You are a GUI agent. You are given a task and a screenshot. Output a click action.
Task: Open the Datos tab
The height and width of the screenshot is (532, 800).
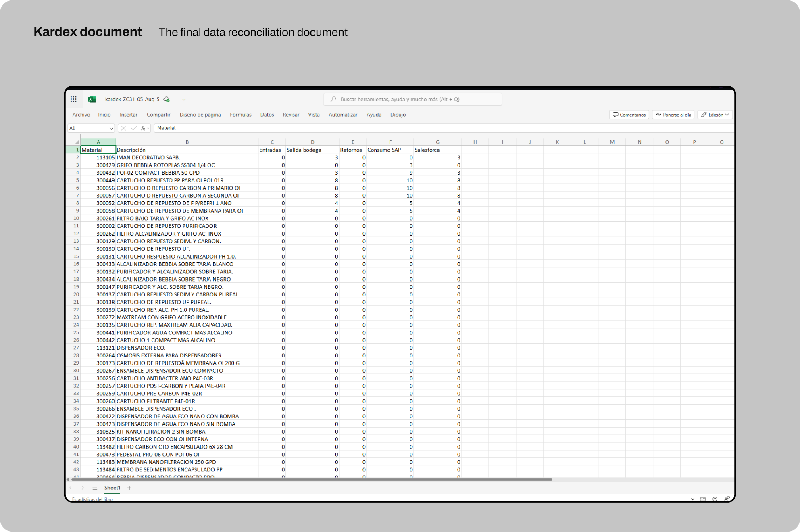pos(267,115)
